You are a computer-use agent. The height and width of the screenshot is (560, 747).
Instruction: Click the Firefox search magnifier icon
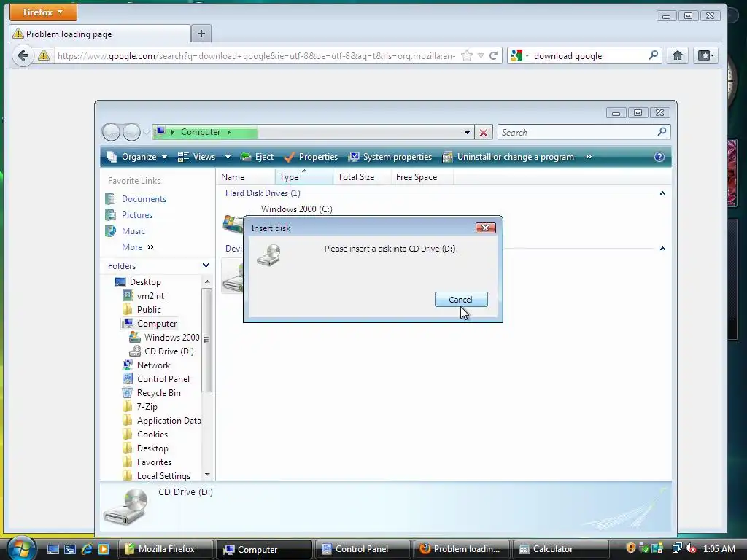click(x=653, y=55)
